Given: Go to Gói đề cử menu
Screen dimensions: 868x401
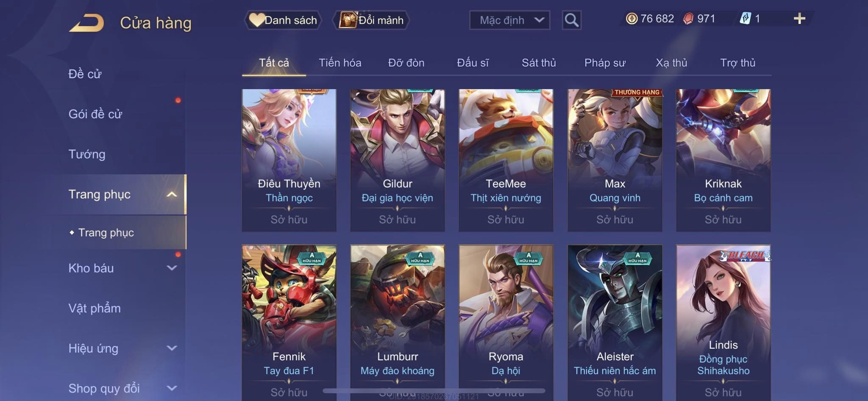Looking at the screenshot, I should click(95, 114).
